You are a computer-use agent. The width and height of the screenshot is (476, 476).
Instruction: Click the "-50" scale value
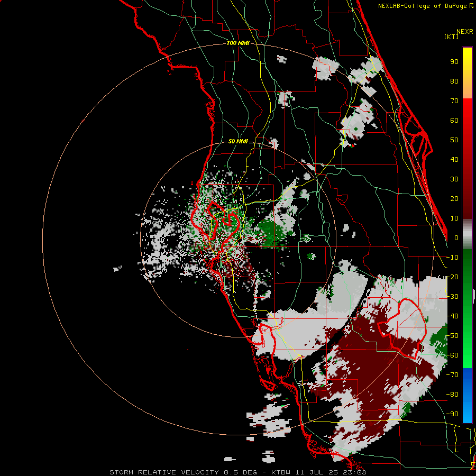tap(452, 336)
